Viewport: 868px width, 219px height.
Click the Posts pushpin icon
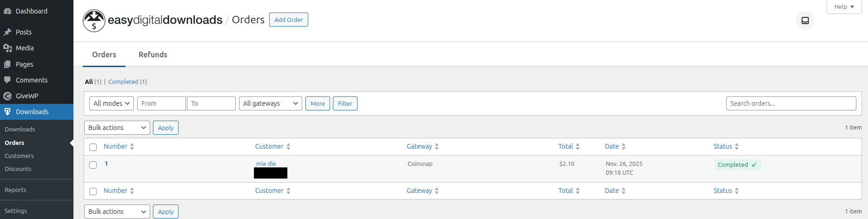pos(7,32)
